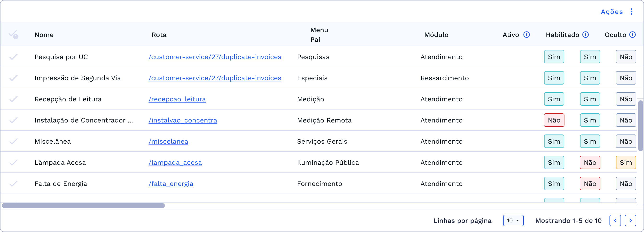Viewport: 644px width, 232px height.
Task: Go to the next page with the right chevron
Action: pos(630,220)
